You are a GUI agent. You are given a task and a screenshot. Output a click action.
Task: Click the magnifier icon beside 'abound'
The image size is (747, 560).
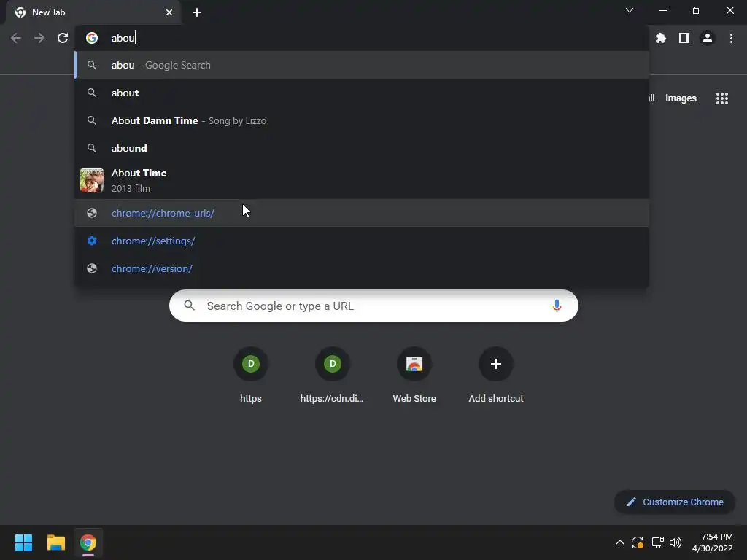[92, 148]
